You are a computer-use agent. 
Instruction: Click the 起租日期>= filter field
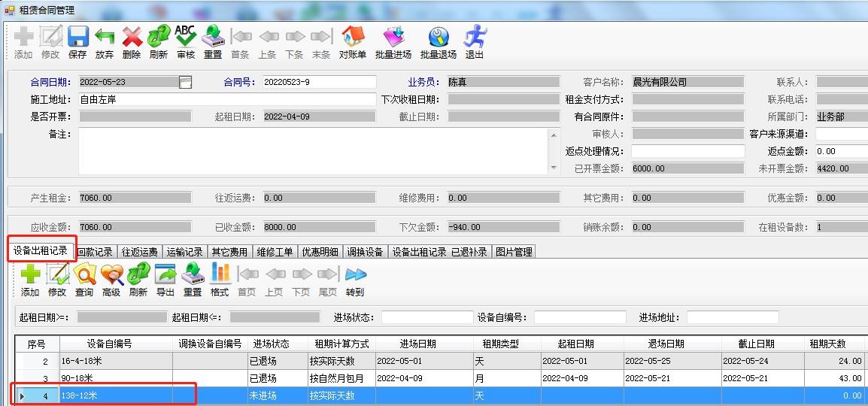122,317
